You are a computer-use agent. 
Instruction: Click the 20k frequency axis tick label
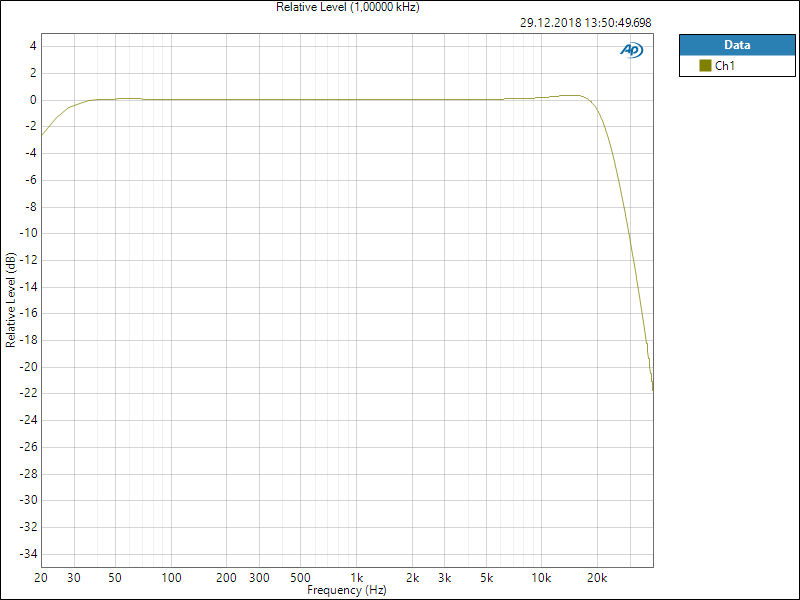[x=597, y=578]
